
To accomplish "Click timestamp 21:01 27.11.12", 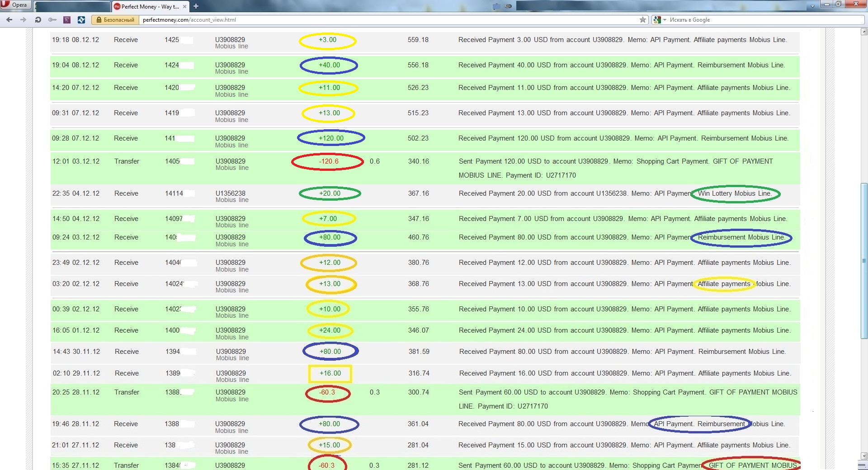I will click(x=75, y=445).
